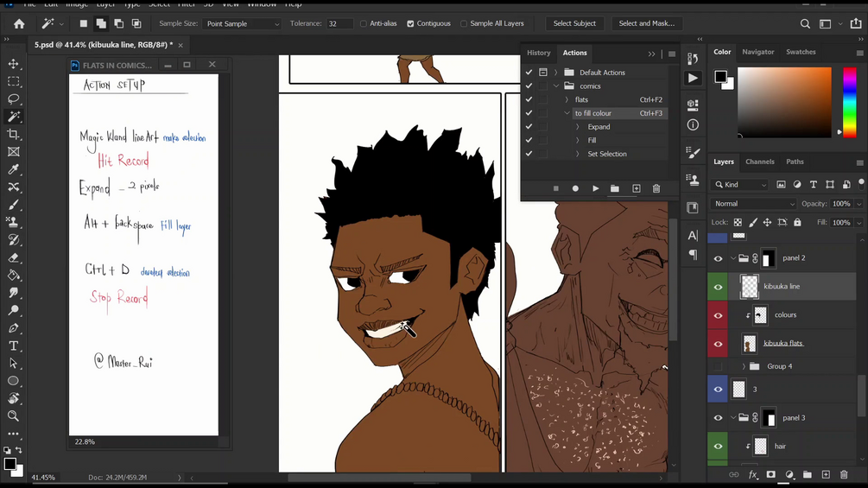Image resolution: width=868 pixels, height=488 pixels.
Task: Delete the selected layer
Action: [844, 475]
